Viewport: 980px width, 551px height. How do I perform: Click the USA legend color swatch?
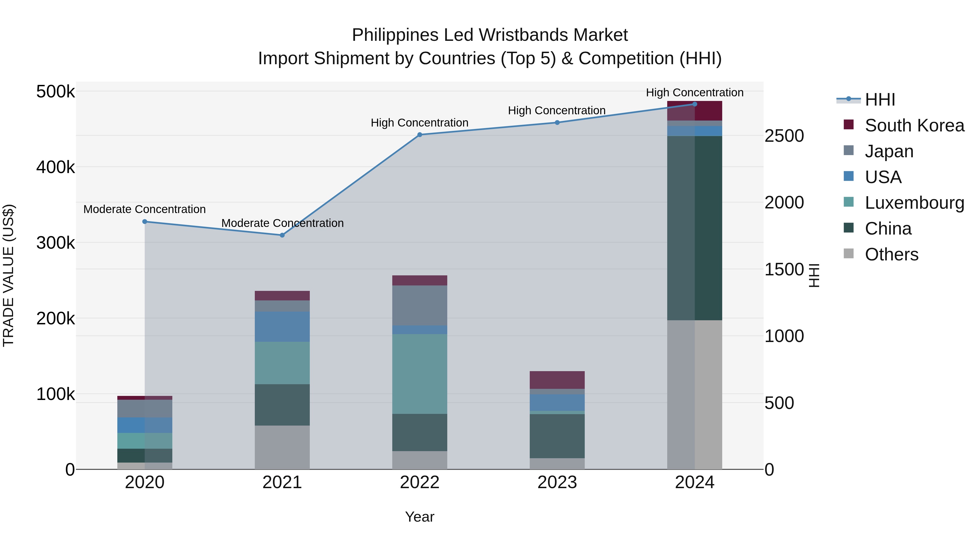point(848,176)
